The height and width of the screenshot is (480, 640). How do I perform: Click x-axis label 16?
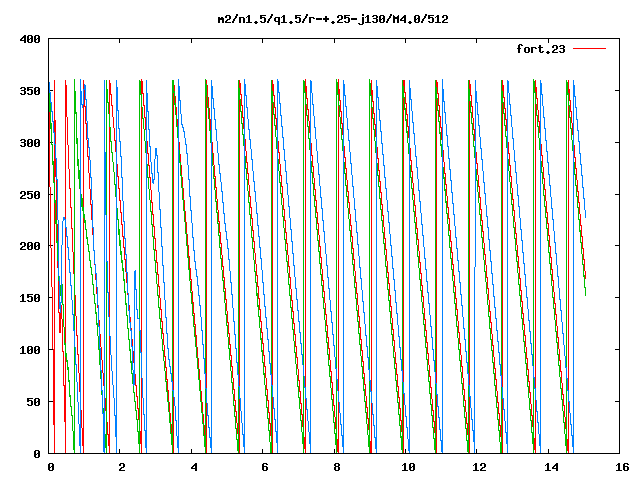click(622, 467)
